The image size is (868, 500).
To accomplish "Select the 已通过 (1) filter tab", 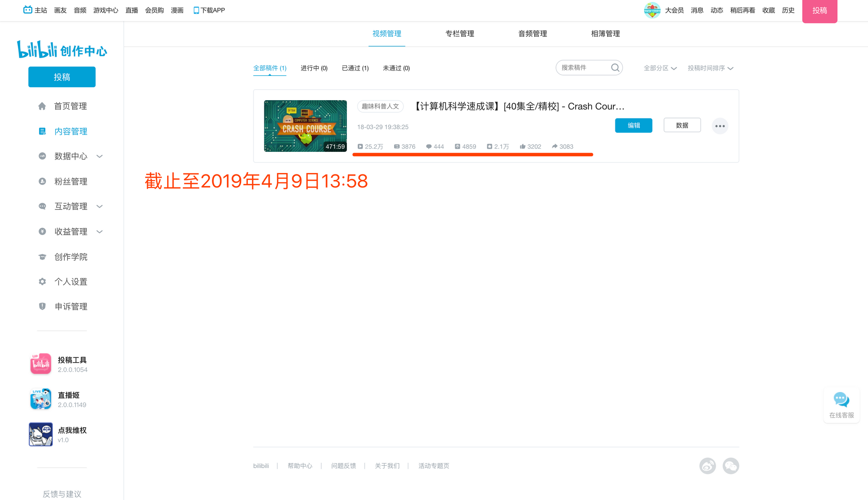I will [x=355, y=68].
